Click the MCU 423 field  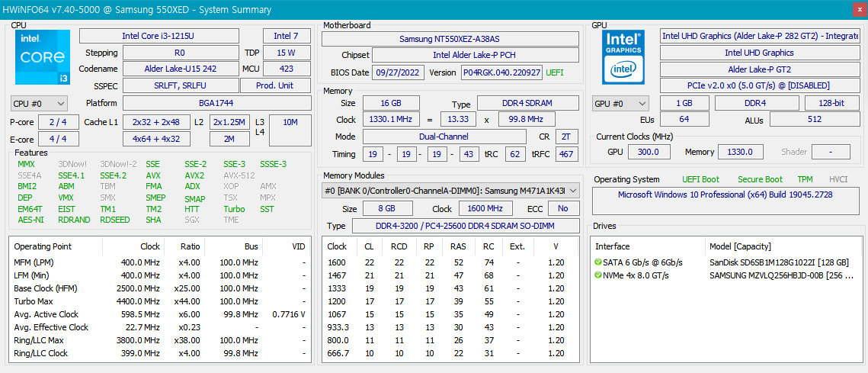(x=287, y=69)
